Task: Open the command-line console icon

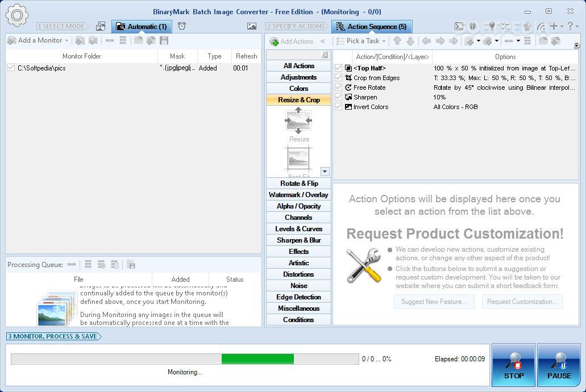Action: (x=459, y=26)
